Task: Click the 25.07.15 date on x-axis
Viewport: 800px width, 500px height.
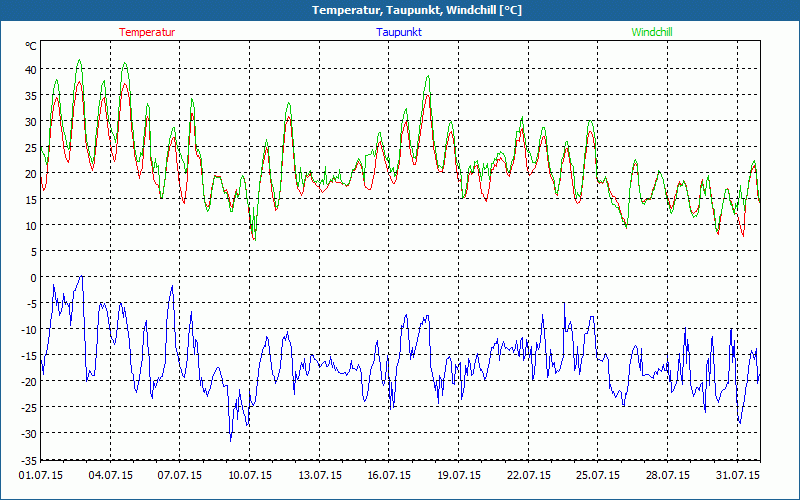Action: pyautogui.click(x=598, y=475)
